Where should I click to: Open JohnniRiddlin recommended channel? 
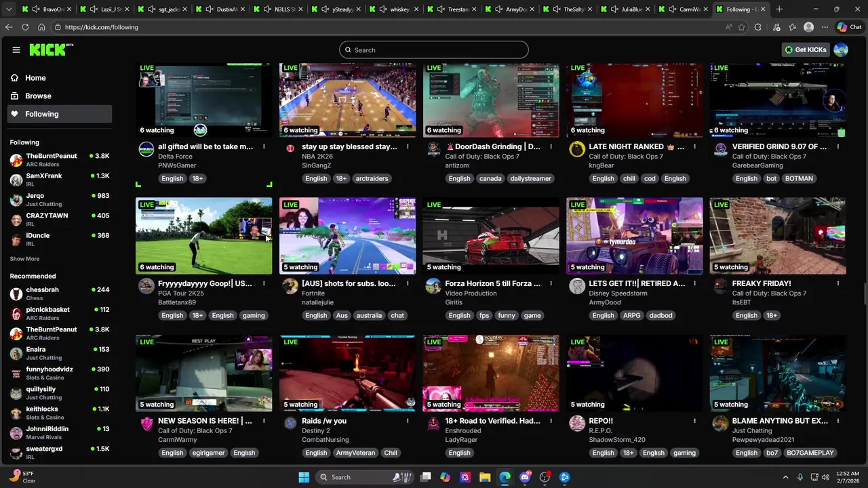(x=60, y=432)
